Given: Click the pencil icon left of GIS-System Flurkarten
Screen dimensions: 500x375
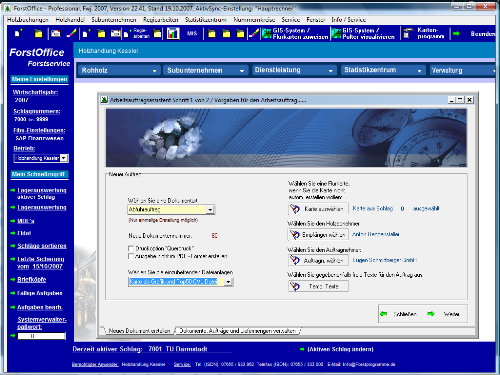Looking at the screenshot, I should click(x=254, y=33).
